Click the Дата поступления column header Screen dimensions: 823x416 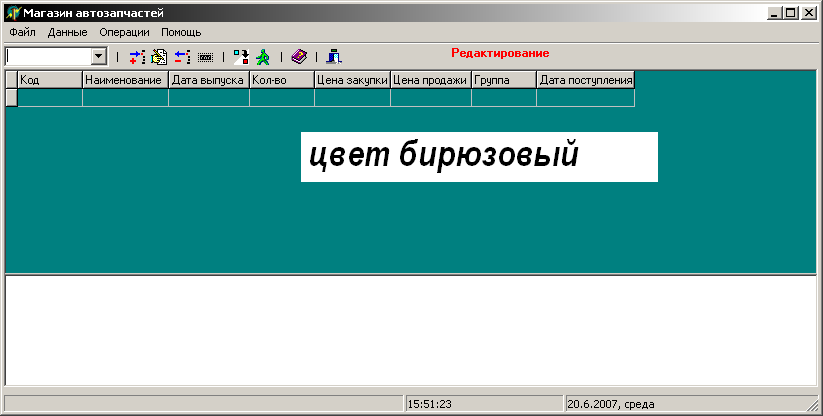point(586,80)
